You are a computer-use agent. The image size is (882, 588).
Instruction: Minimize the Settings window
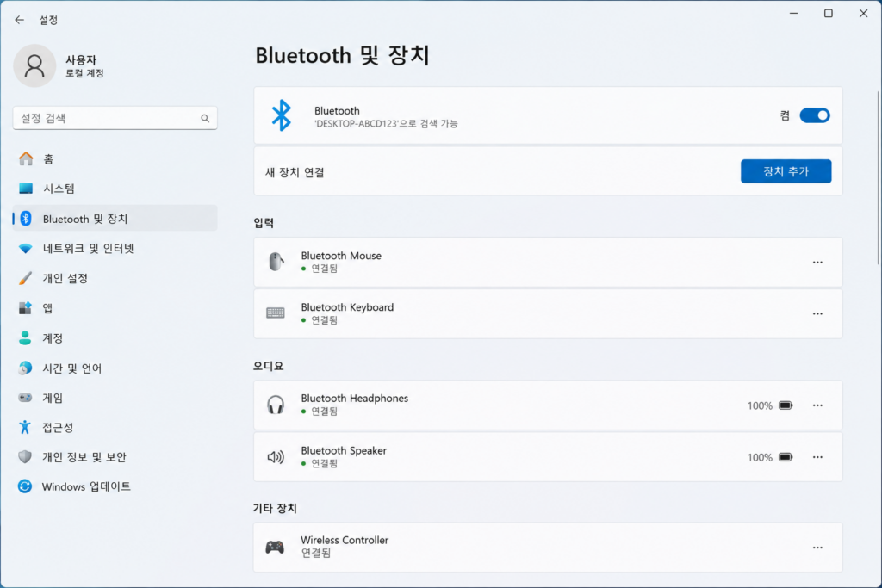(x=793, y=14)
